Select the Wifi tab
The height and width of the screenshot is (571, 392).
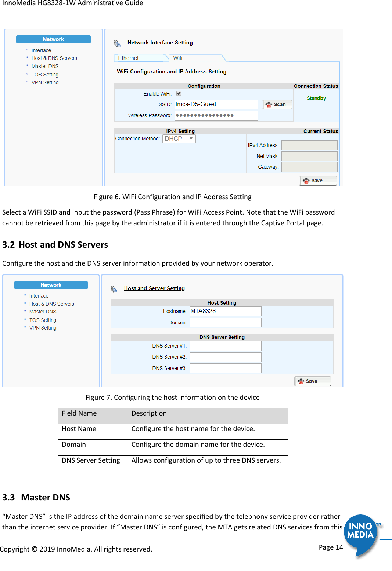tap(178, 58)
